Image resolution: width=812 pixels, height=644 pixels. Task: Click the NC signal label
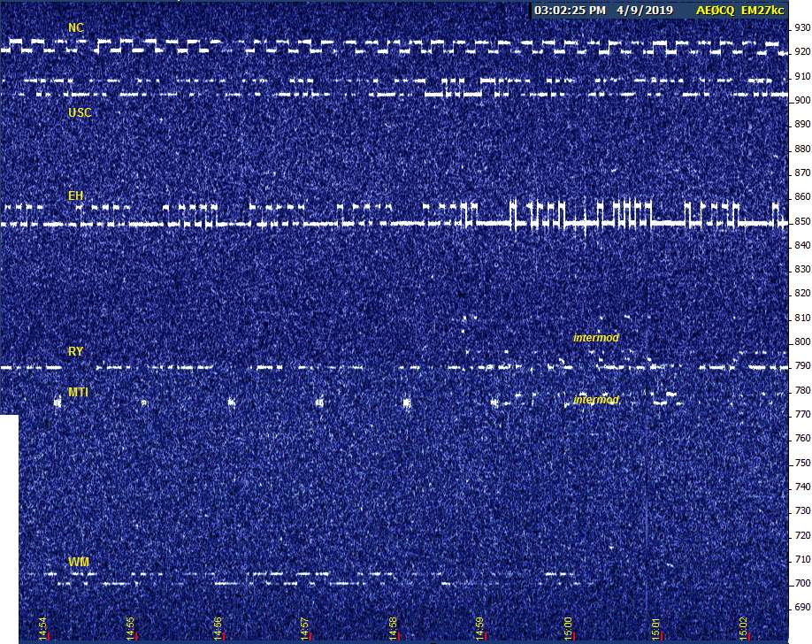(76, 28)
